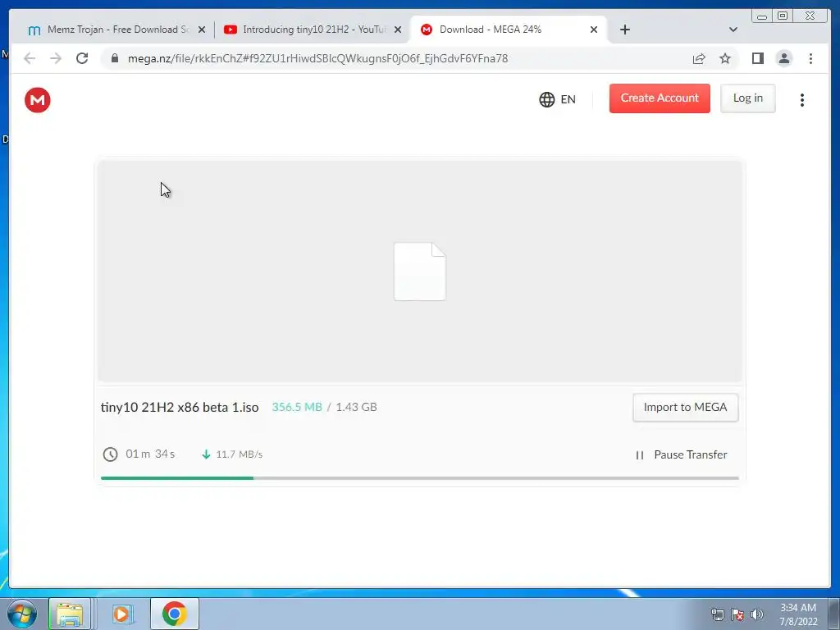
Task: Open Windows Explorer from taskbar
Action: coord(70,614)
